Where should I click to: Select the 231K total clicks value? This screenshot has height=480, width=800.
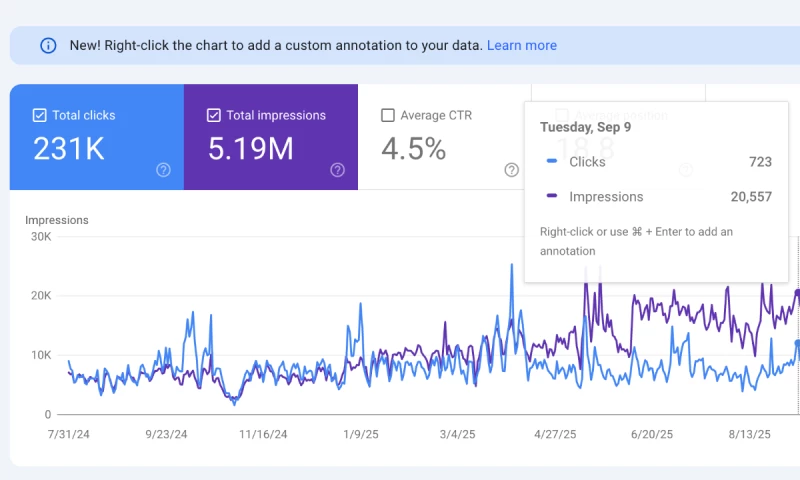(x=69, y=149)
